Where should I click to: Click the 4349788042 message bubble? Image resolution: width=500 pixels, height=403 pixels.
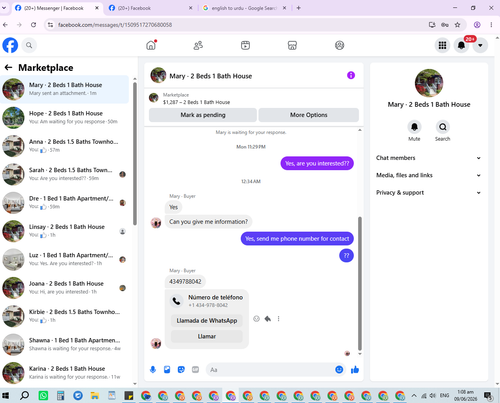[185, 282]
